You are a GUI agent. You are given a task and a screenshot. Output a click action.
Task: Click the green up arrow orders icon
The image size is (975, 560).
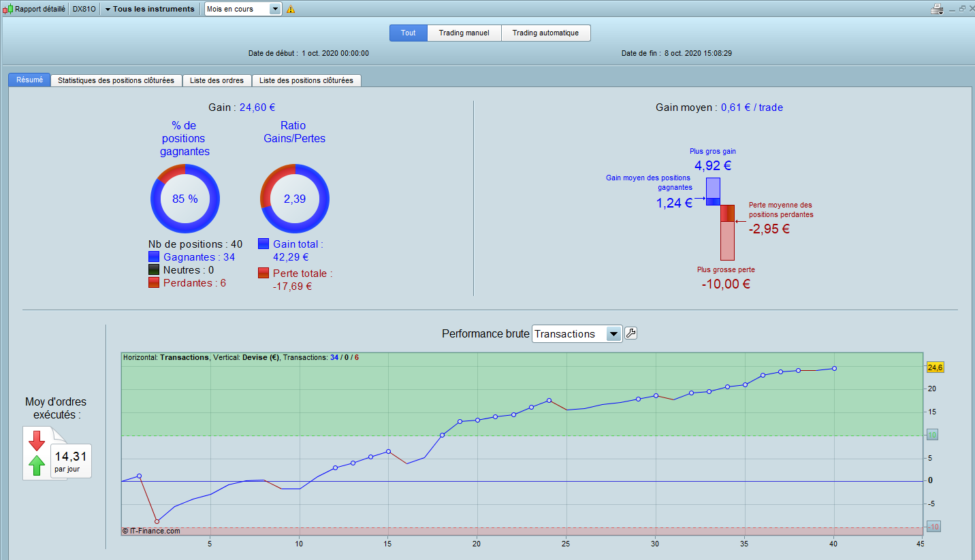[37, 465]
